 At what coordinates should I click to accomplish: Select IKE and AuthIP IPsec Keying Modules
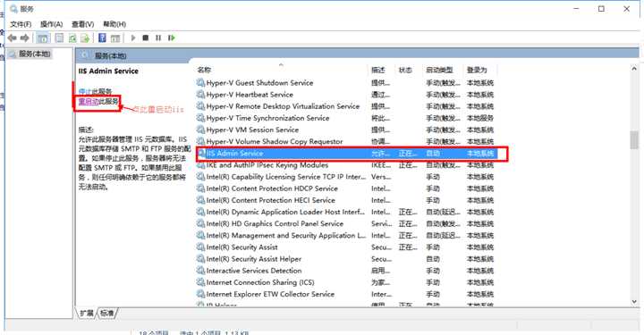click(346, 165)
